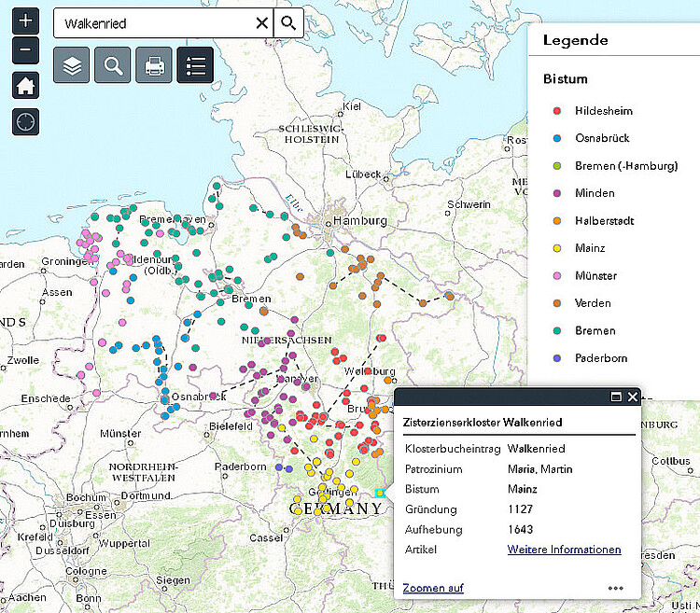Zoom in with the plus button
The image size is (700, 613).
pyautogui.click(x=25, y=20)
